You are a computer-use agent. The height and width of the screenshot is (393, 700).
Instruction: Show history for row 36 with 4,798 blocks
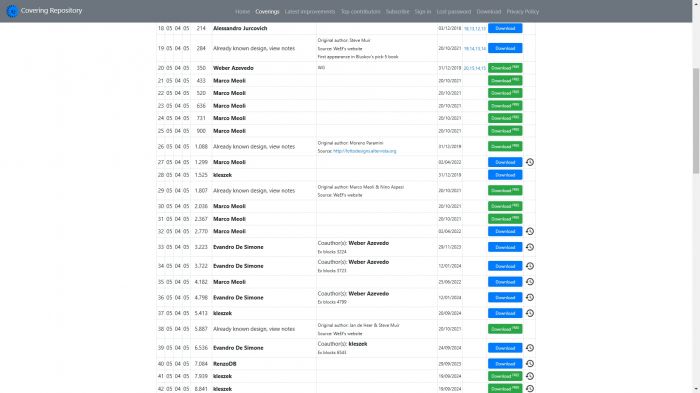click(x=530, y=297)
